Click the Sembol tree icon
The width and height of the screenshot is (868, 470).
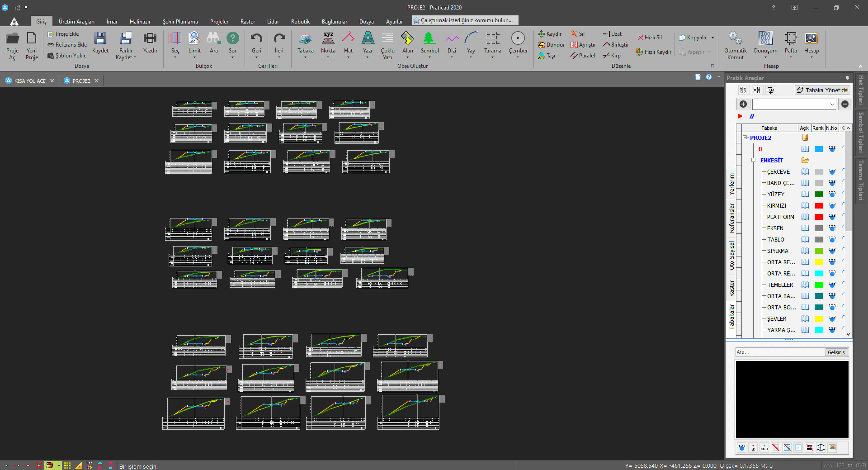(x=429, y=39)
